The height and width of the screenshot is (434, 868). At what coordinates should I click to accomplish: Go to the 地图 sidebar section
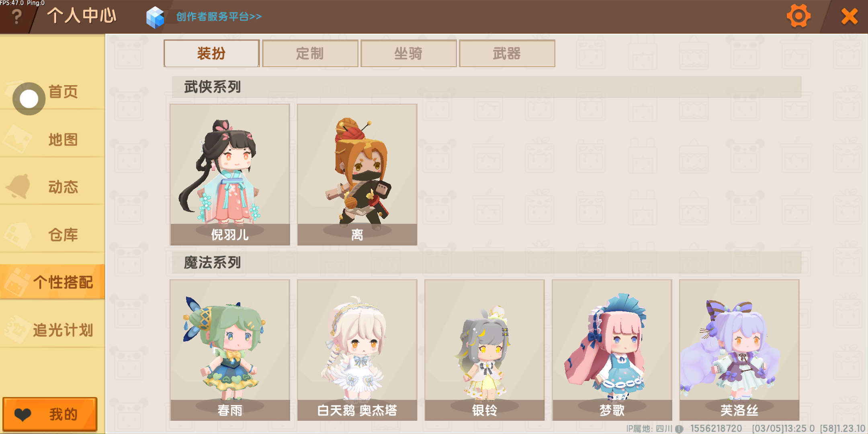(52, 139)
